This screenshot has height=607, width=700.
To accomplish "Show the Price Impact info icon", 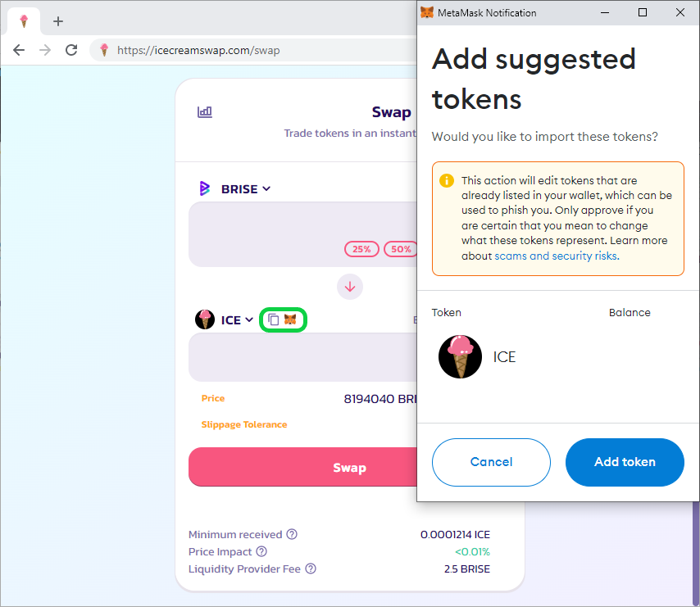I will 261,551.
